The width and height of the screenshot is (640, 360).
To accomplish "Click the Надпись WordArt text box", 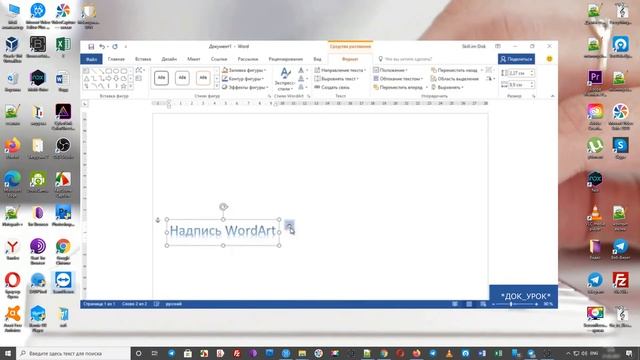I will coord(223,231).
